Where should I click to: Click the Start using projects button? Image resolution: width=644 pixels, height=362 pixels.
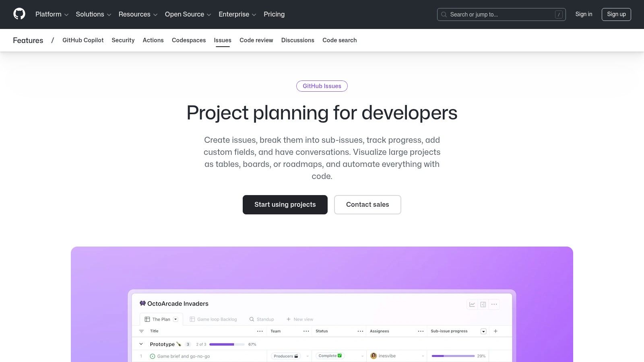[x=285, y=205]
